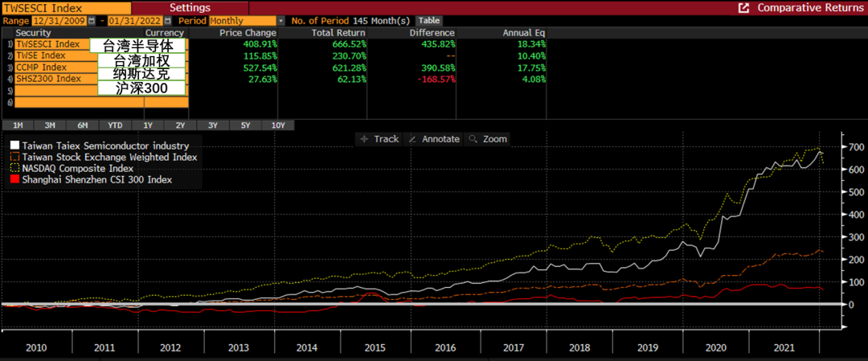The width and height of the screenshot is (868, 361).
Task: Select the 527.54% price change value
Action: click(259, 68)
